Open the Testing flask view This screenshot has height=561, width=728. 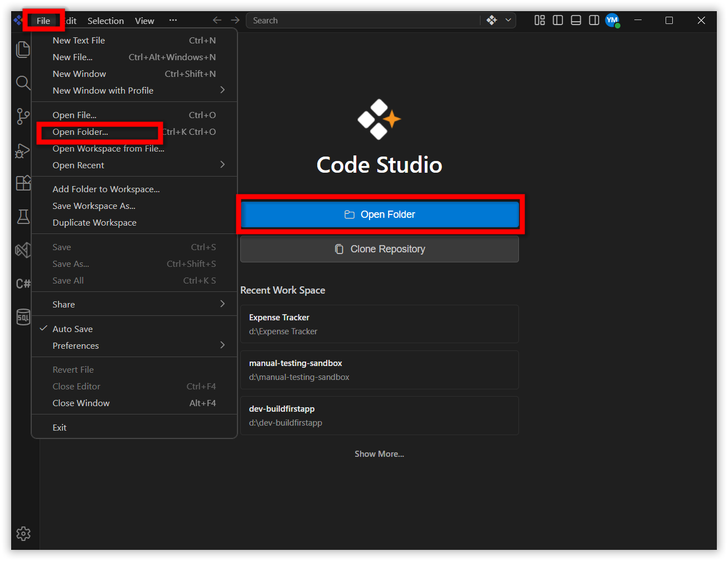[23, 217]
